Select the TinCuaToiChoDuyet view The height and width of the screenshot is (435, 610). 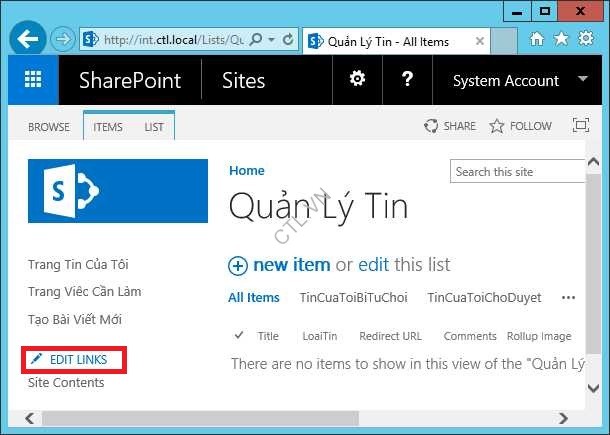tap(484, 297)
